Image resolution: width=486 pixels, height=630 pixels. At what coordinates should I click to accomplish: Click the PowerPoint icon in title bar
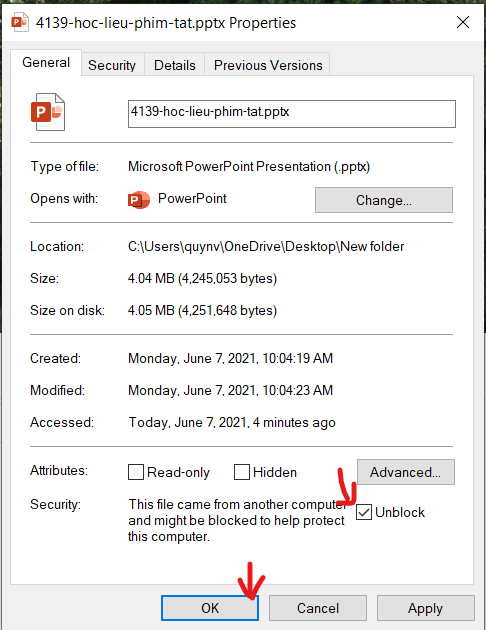click(20, 22)
